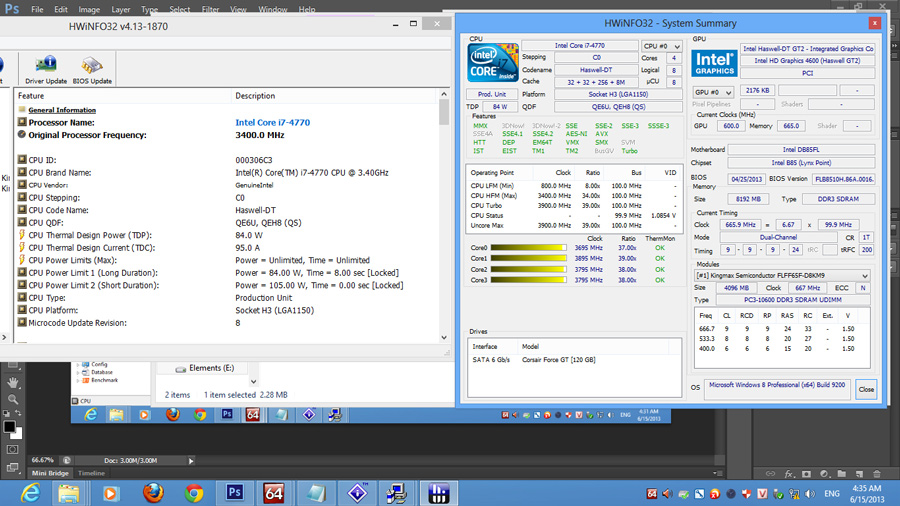Open the CPU #0 dropdown

pos(661,46)
